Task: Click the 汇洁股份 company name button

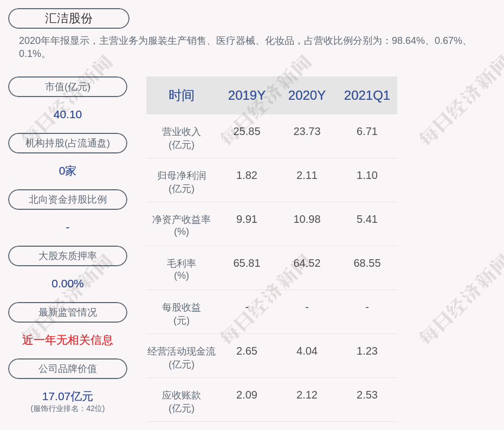Action: [x=69, y=18]
